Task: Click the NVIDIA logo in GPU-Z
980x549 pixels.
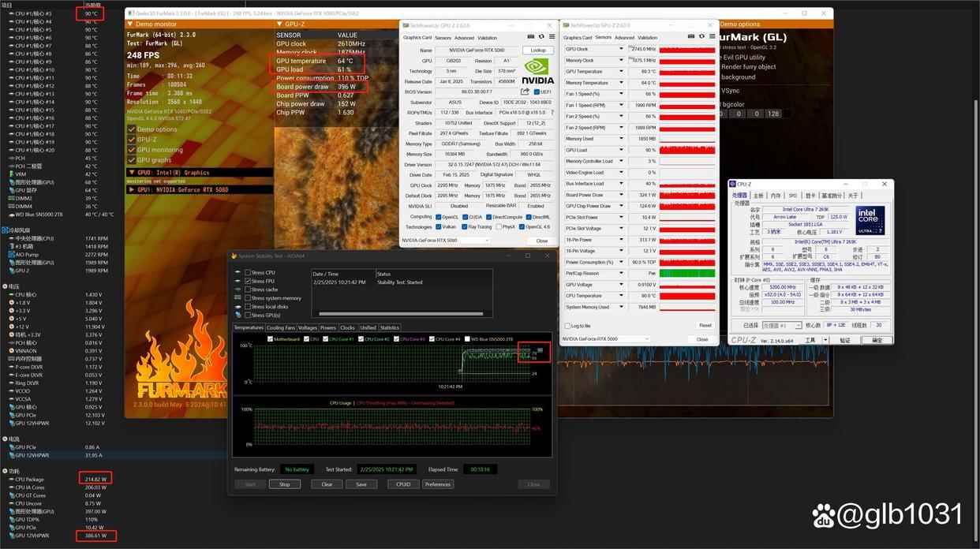Action: tap(536, 69)
